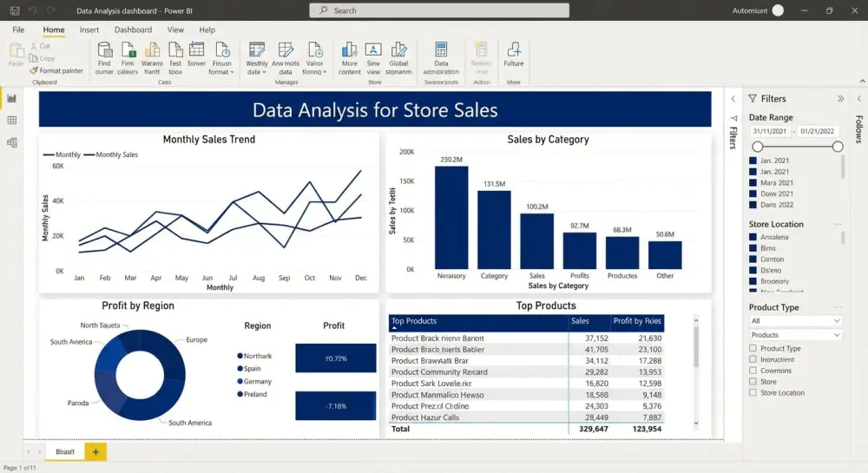
Task: Click the Neraisory bar in Sales chart
Action: 451,218
